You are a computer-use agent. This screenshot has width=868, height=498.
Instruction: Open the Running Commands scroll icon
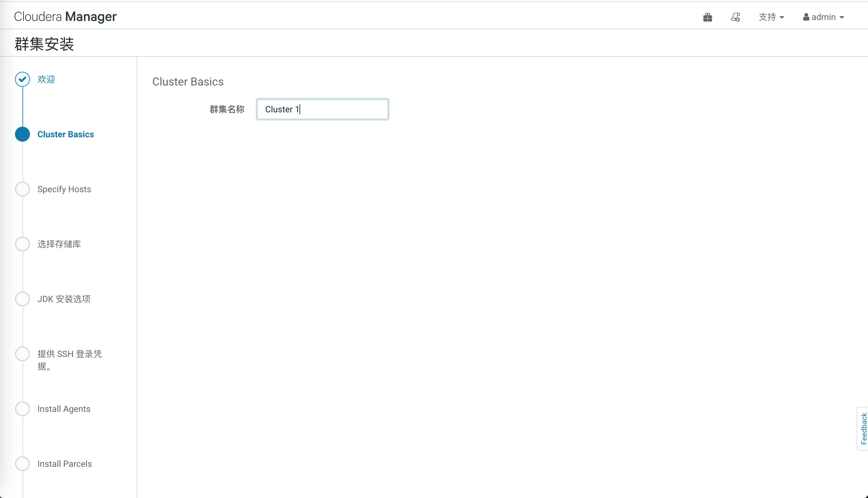pyautogui.click(x=735, y=17)
